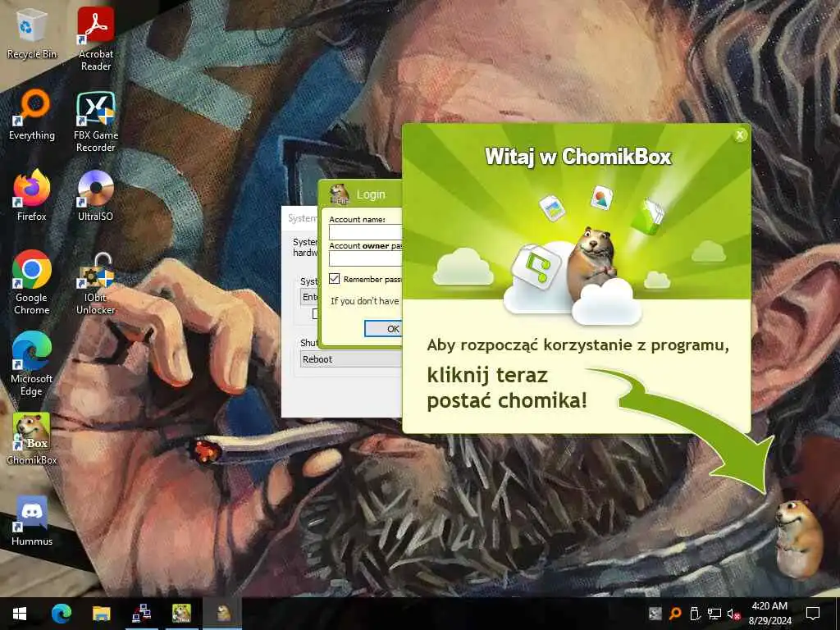Click the muted volume tray icon
Image resolution: width=840 pixels, height=630 pixels.
733,614
